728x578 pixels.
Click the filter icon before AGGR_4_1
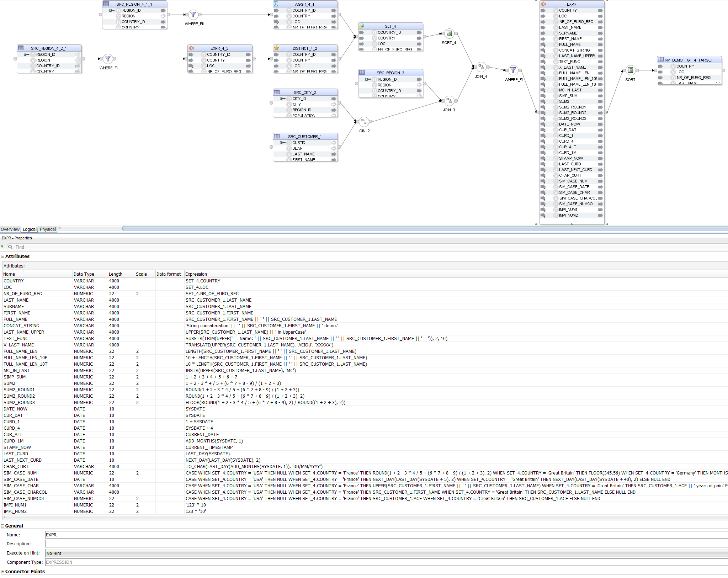pyautogui.click(x=193, y=15)
